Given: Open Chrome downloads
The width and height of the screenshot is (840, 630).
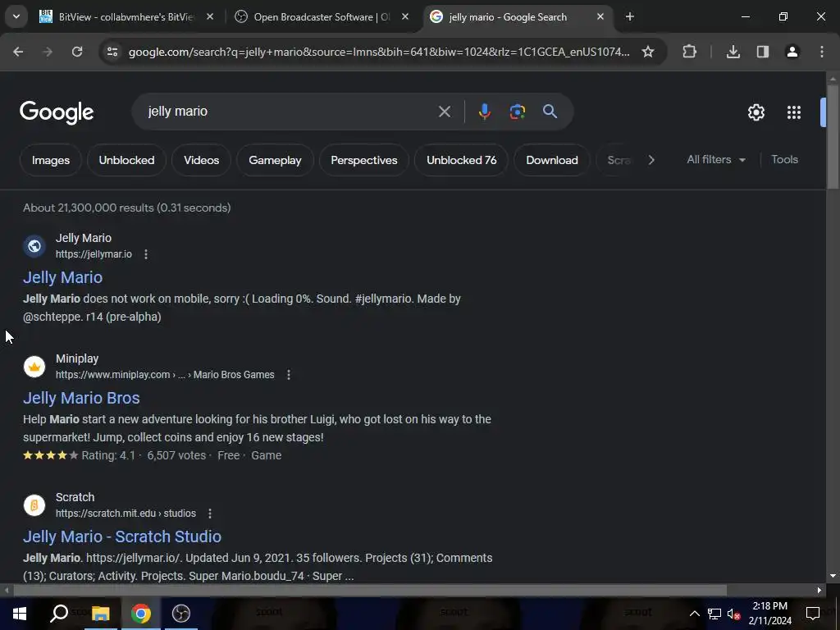Looking at the screenshot, I should coord(733,52).
